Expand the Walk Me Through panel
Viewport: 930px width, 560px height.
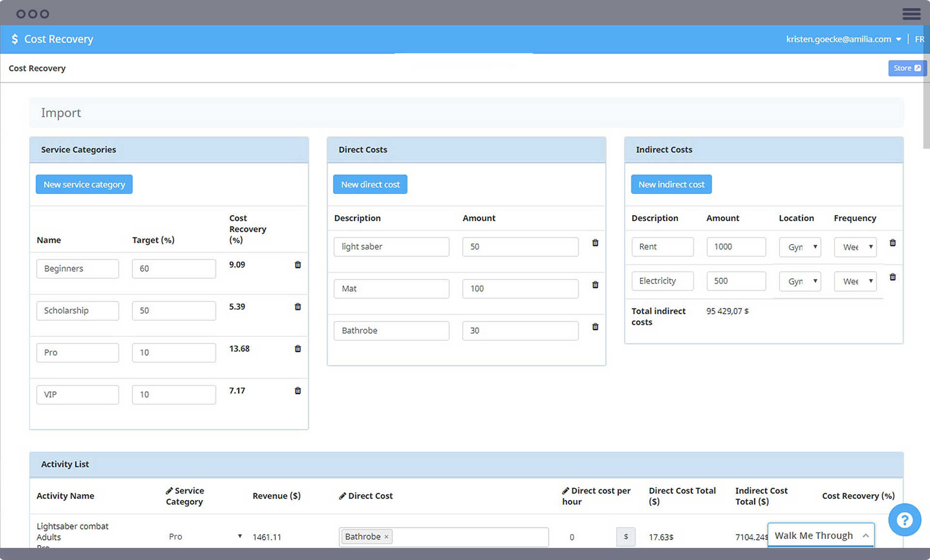(x=821, y=535)
